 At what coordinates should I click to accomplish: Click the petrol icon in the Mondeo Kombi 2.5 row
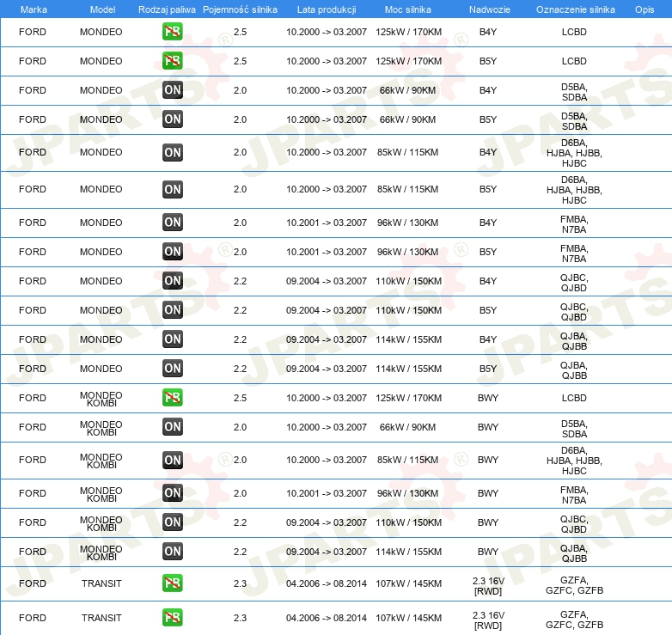(172, 398)
